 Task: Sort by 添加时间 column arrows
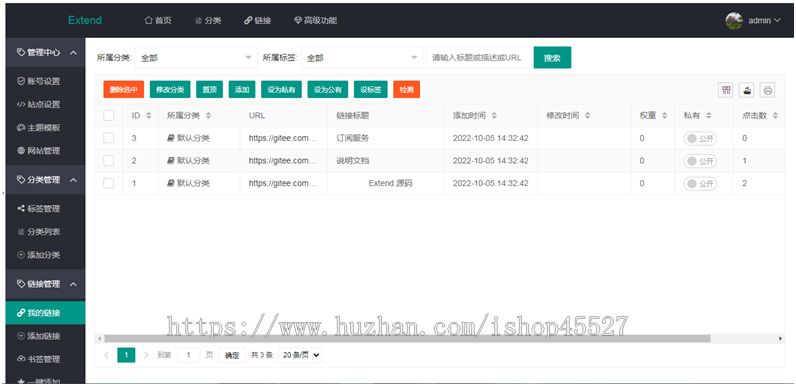point(494,116)
